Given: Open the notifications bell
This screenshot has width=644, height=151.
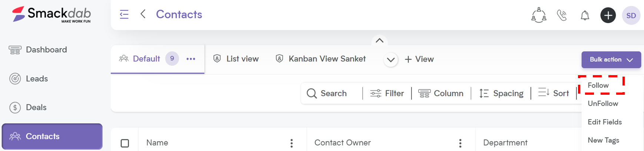Looking at the screenshot, I should [585, 15].
